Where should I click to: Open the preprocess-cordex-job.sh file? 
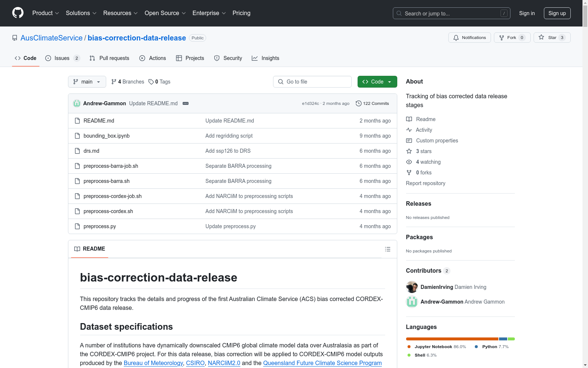click(x=112, y=196)
